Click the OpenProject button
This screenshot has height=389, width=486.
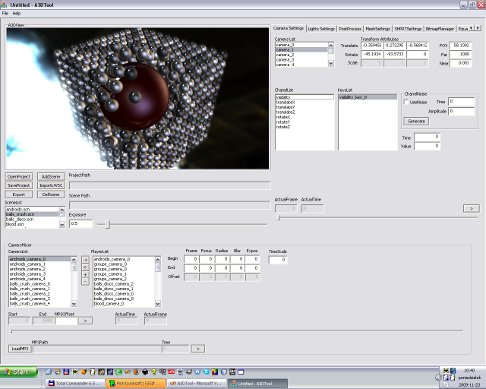[19, 177]
